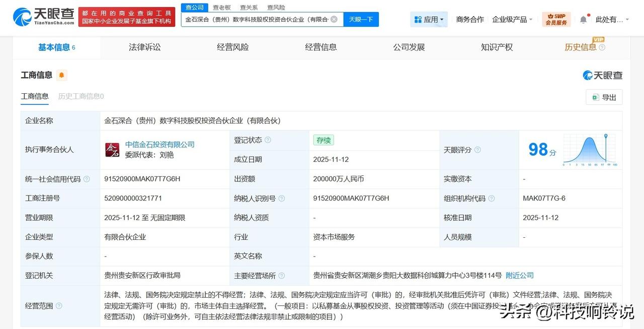644x329 pixels.
Task: Click the 附近公司 link
Action: [x=520, y=276]
